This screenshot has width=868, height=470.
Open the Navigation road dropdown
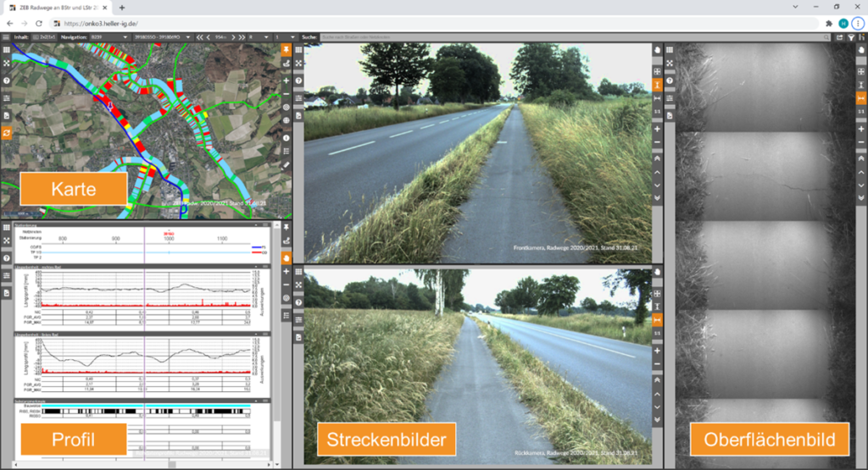click(106, 37)
